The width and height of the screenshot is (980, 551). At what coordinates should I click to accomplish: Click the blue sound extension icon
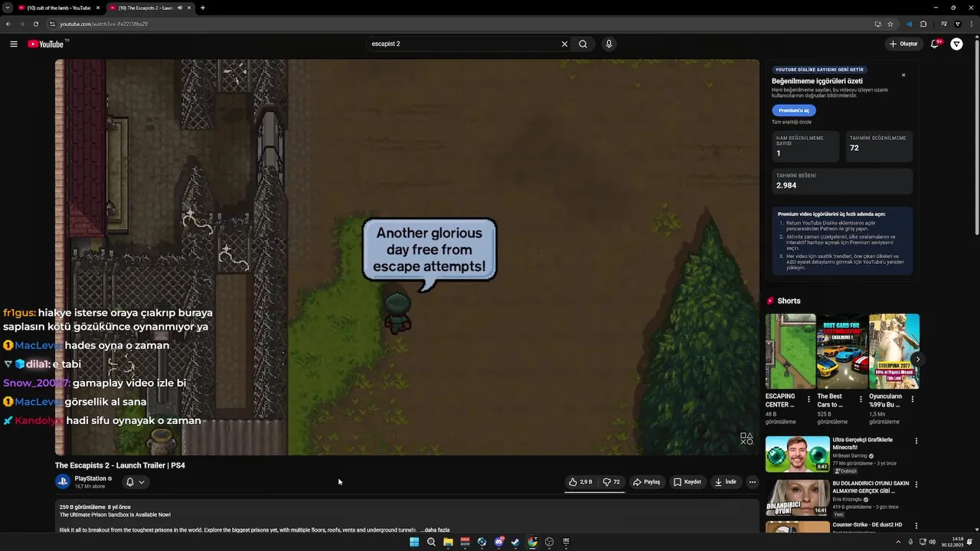pos(910,24)
